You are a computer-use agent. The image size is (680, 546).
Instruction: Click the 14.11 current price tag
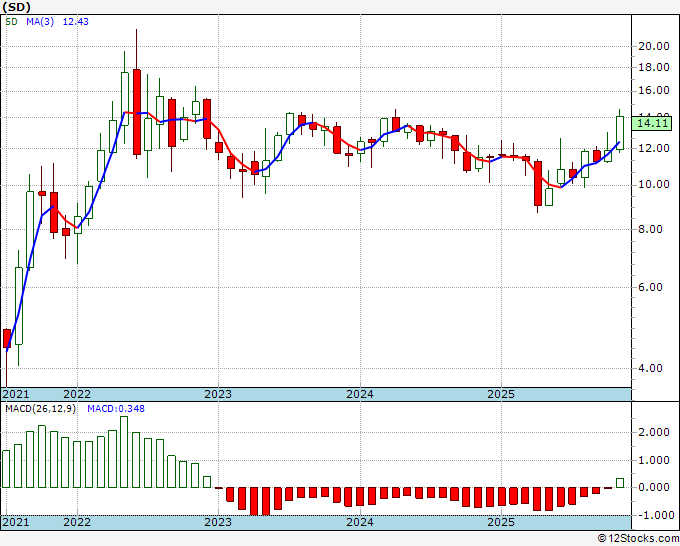click(652, 123)
